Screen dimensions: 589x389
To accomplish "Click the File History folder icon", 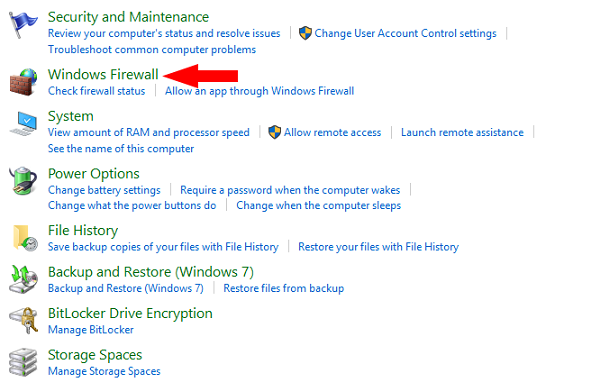I will [25, 238].
